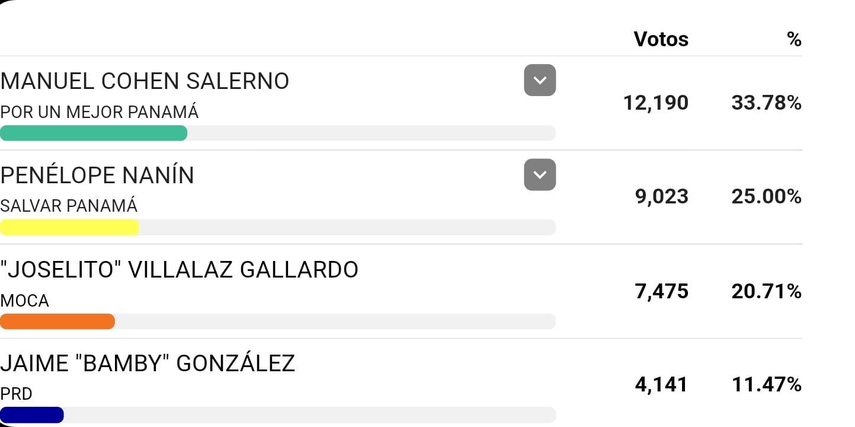The width and height of the screenshot is (855, 427).
Task: Click the PRD party label
Action: [x=17, y=394]
